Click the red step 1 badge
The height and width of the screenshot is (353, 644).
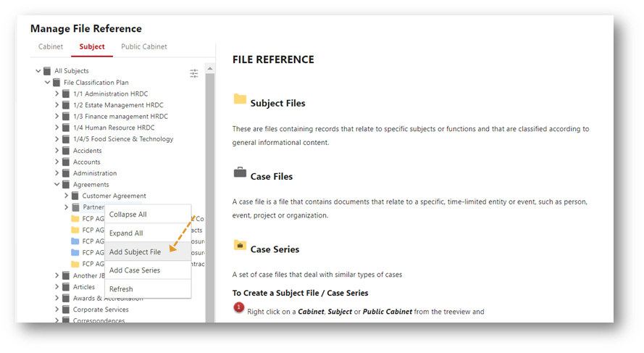(x=239, y=308)
